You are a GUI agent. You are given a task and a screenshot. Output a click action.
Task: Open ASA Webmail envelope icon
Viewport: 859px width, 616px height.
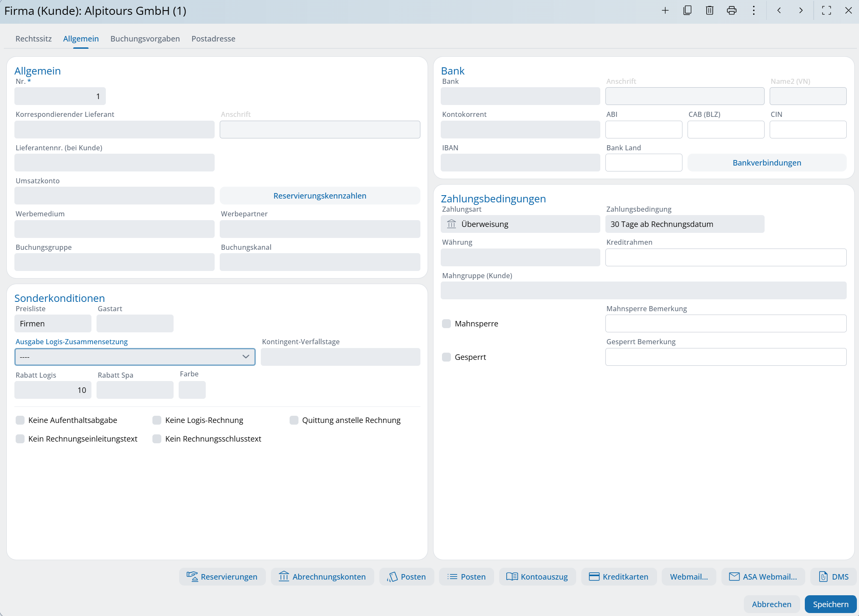pyautogui.click(x=735, y=577)
